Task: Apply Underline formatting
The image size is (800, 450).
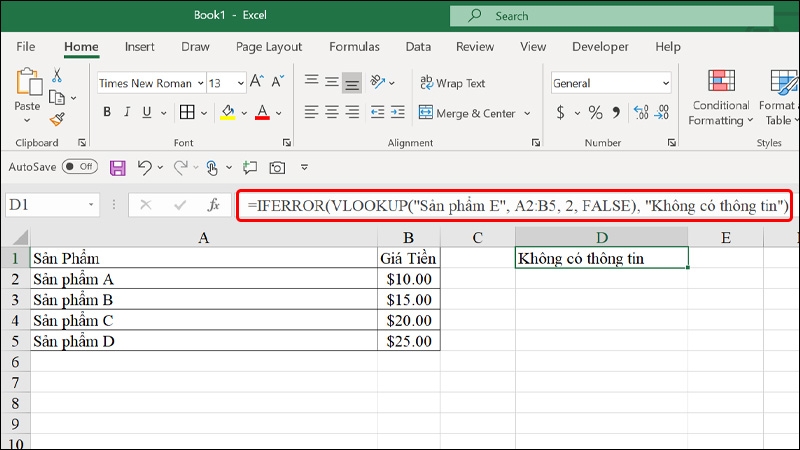Action: coord(147,112)
